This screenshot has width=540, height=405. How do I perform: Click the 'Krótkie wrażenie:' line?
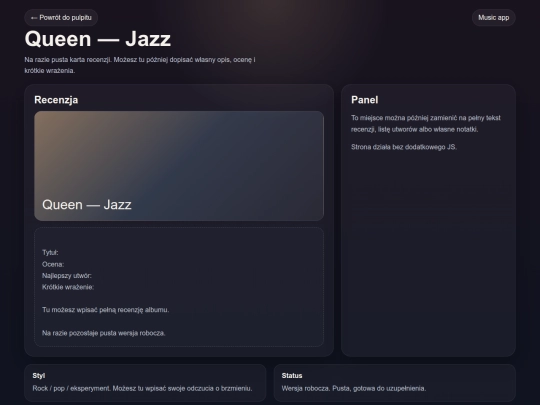click(x=68, y=287)
